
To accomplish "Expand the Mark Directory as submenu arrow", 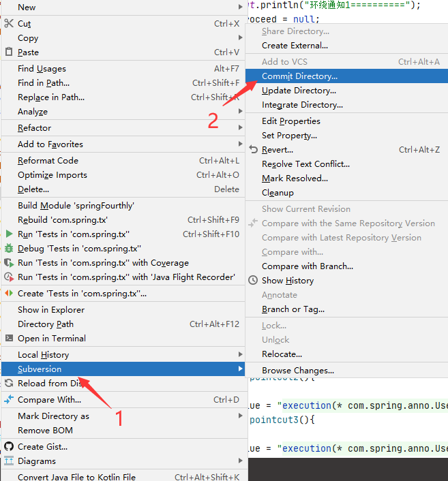I will point(241,416).
